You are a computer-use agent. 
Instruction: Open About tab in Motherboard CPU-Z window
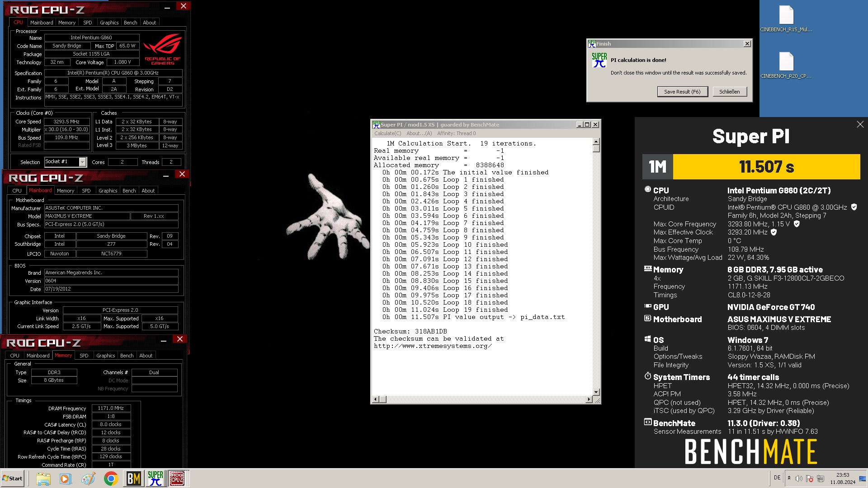148,191
